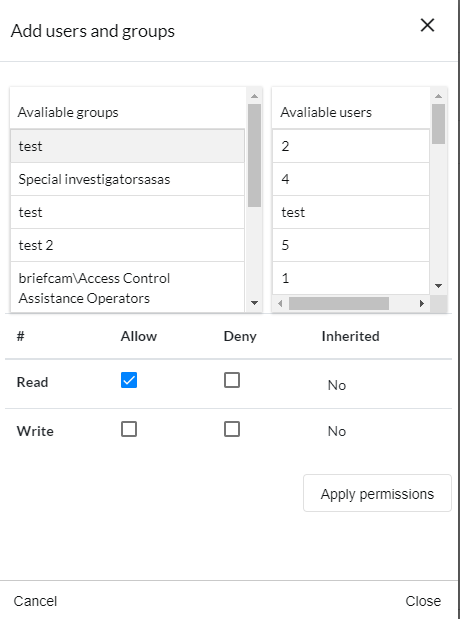
Task: Click the Inherited column header
Action: pos(351,336)
